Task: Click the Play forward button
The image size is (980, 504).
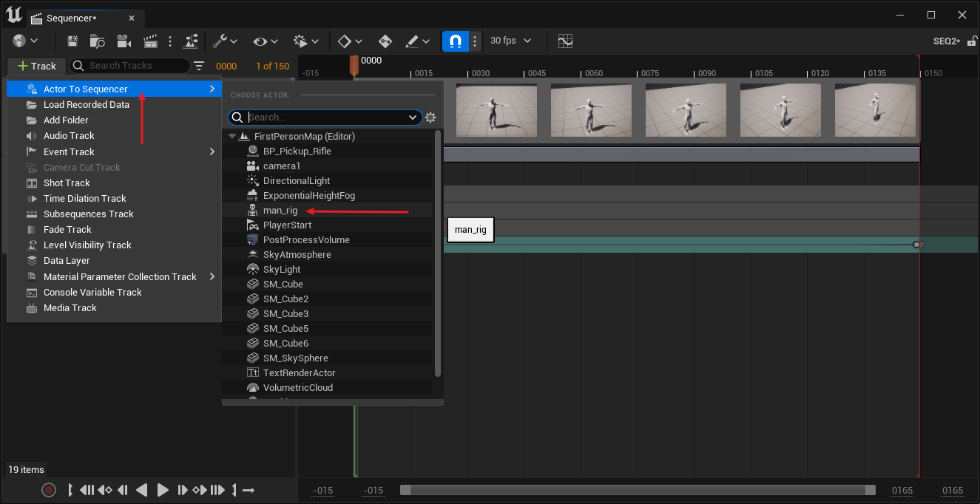Action: 163,490
